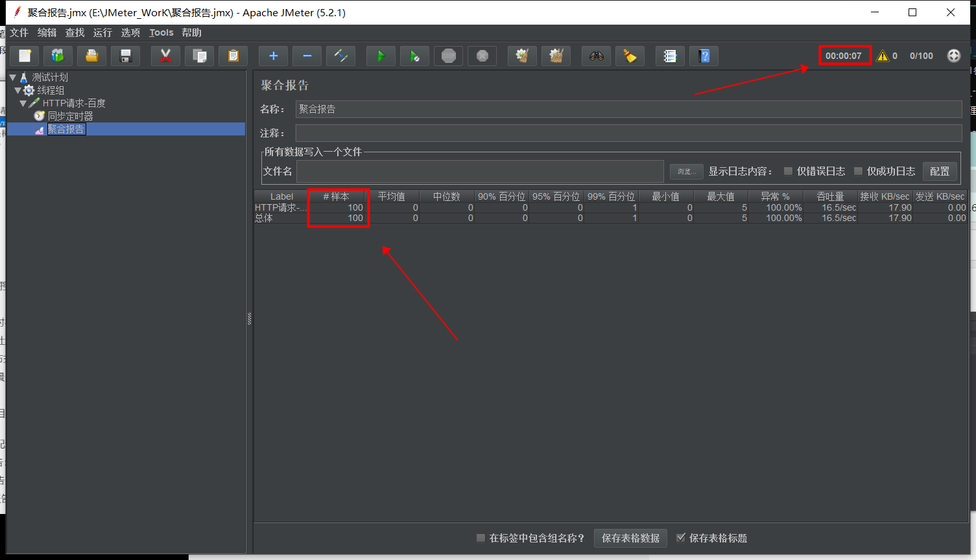The width and height of the screenshot is (976, 560).
Task: Open the 运行 menu
Action: pyautogui.click(x=102, y=32)
